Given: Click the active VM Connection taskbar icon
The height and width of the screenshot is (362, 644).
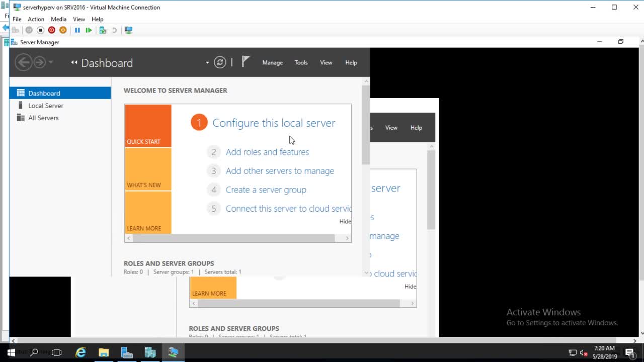Looking at the screenshot, I should 173,352.
